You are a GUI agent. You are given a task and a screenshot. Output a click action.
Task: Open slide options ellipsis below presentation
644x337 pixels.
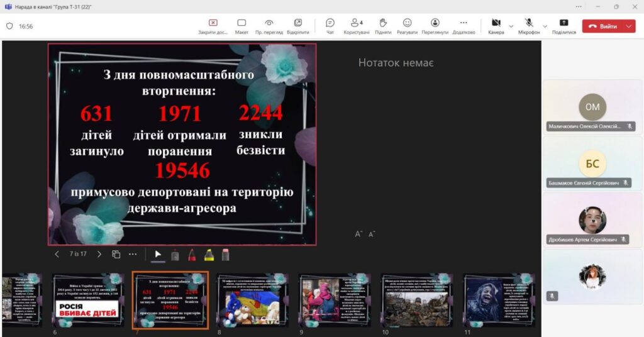pos(133,255)
